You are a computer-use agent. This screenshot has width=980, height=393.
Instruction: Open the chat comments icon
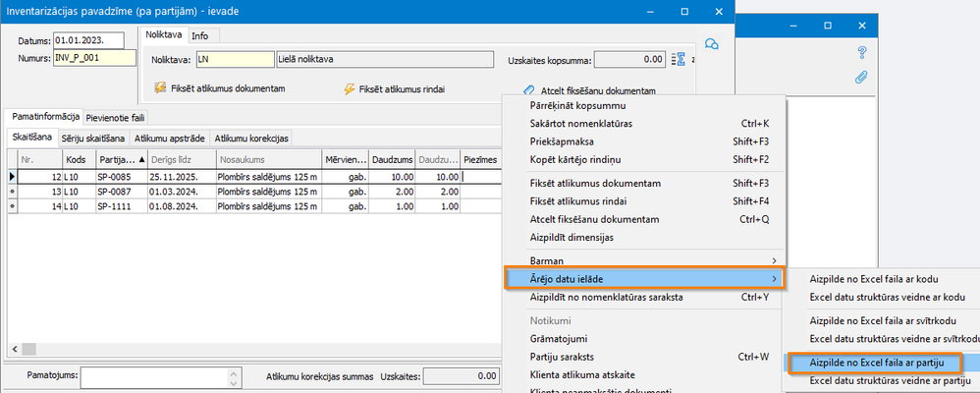point(712,44)
